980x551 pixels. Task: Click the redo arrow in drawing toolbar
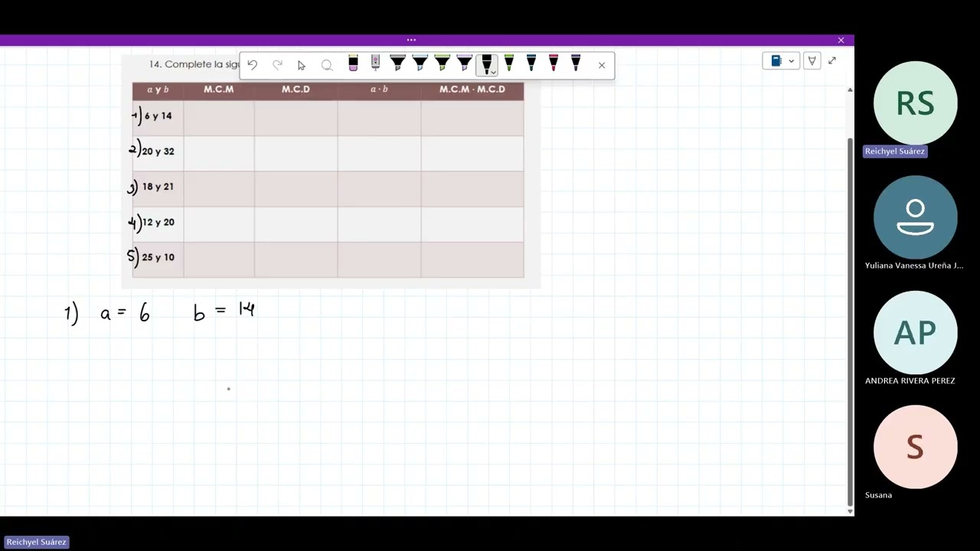click(277, 65)
